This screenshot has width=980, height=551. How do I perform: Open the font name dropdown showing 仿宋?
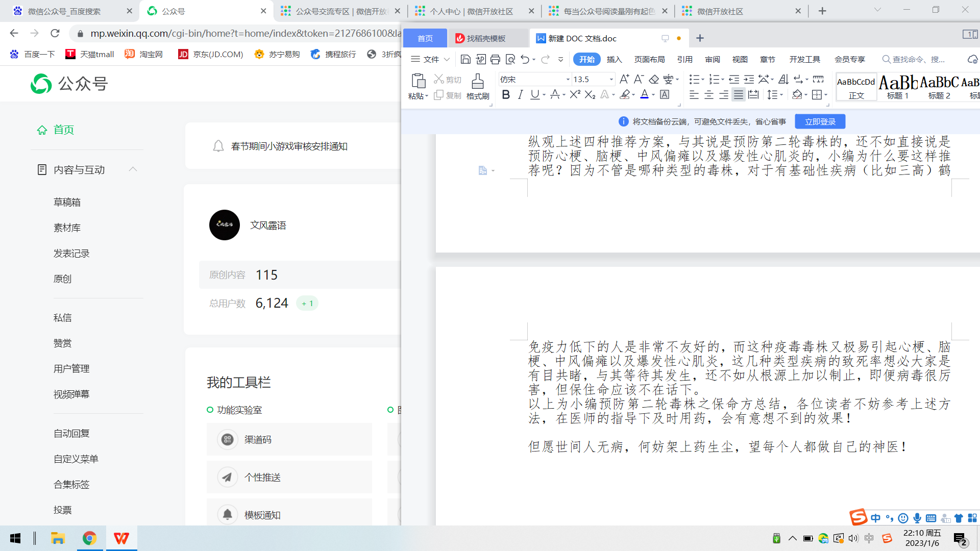point(568,80)
